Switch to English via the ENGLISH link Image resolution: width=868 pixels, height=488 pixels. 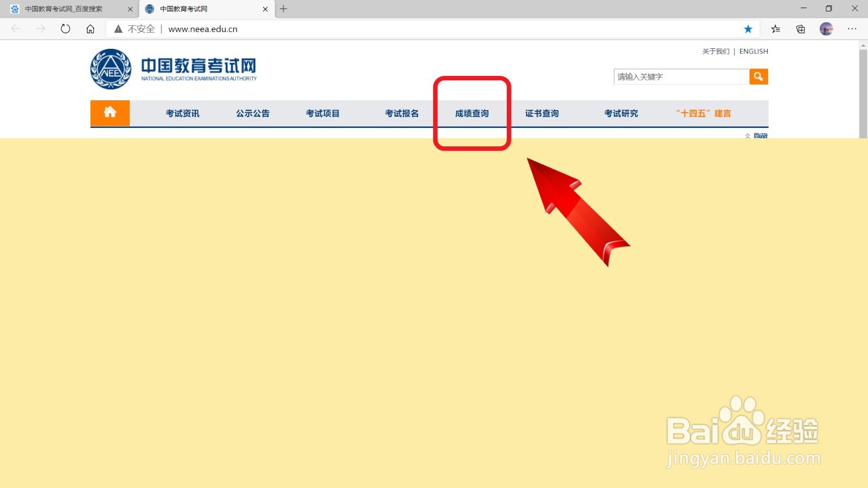tap(753, 51)
